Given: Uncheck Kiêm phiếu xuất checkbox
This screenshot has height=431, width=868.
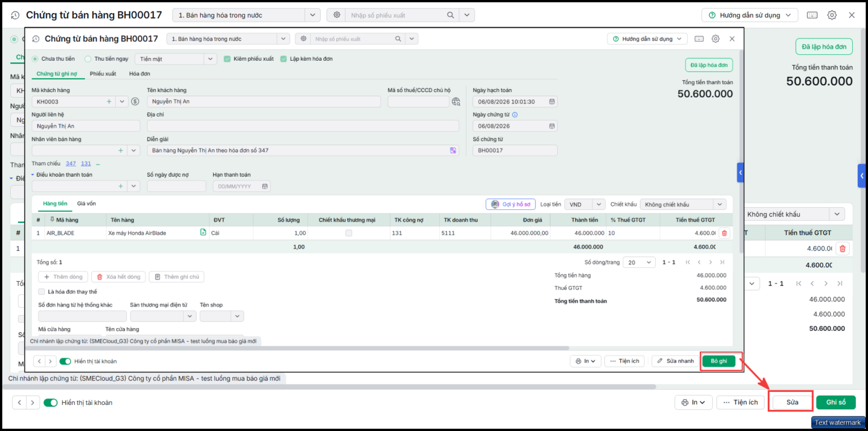Looking at the screenshot, I should coord(227,59).
